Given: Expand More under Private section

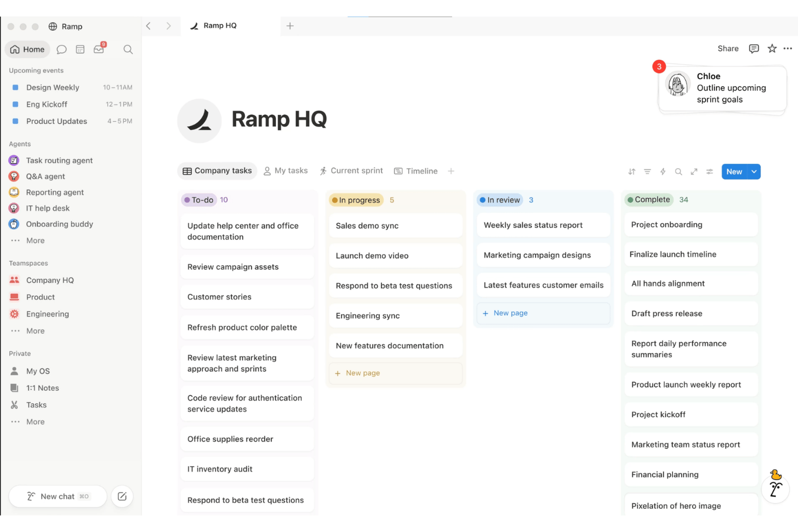Looking at the screenshot, I should click(36, 422).
